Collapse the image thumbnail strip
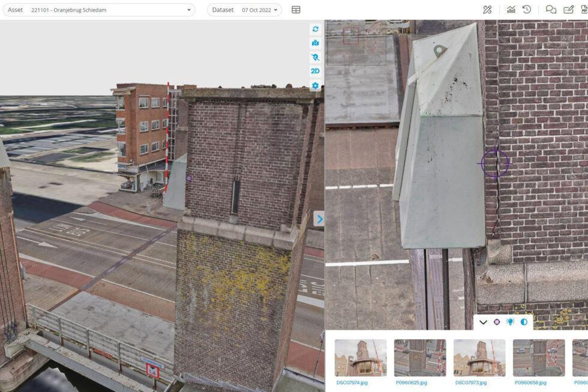Image resolution: width=588 pixels, height=392 pixels. click(x=483, y=322)
